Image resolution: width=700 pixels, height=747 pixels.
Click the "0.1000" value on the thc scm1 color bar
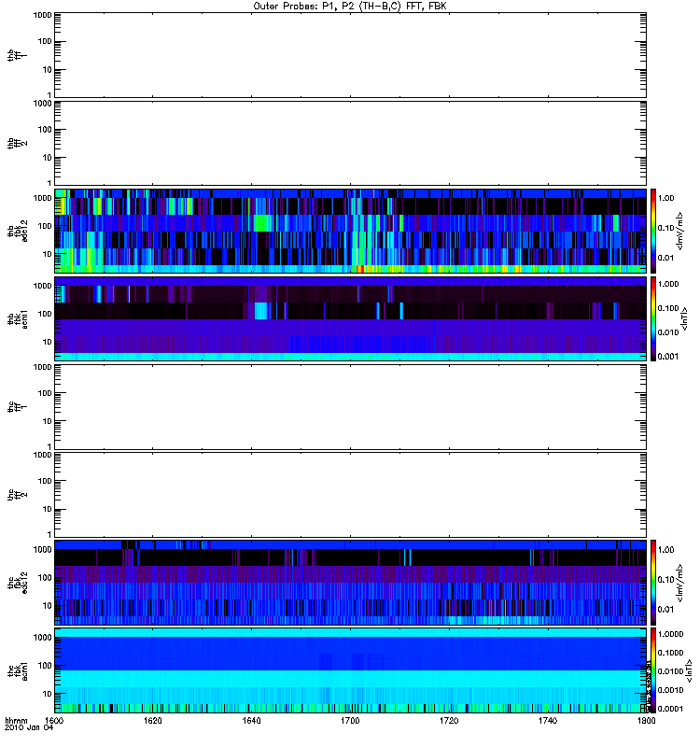[x=670, y=653]
